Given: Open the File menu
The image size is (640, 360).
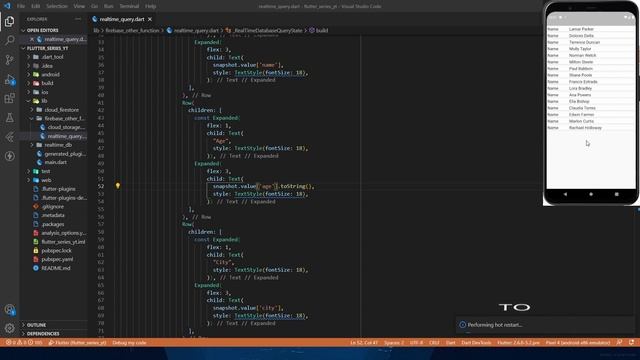Looking at the screenshot, I should [x=21, y=6].
